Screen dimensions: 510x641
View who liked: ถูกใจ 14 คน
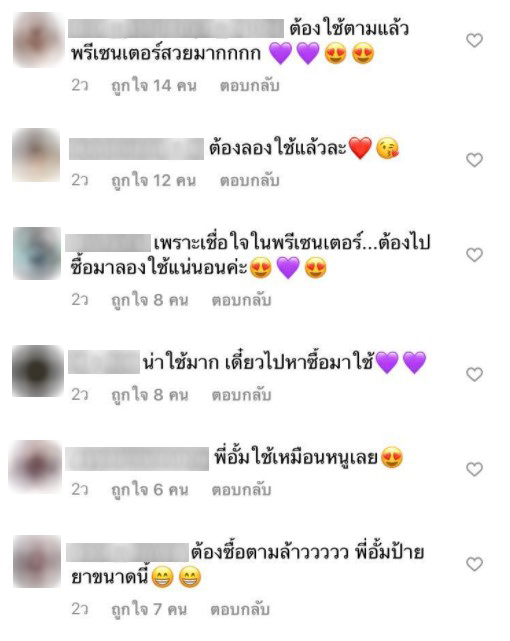coord(154,86)
